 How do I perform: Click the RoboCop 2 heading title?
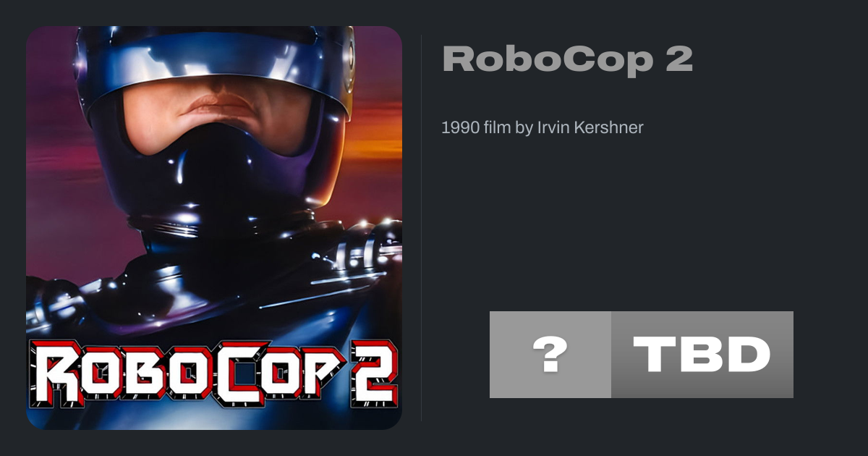tap(568, 59)
